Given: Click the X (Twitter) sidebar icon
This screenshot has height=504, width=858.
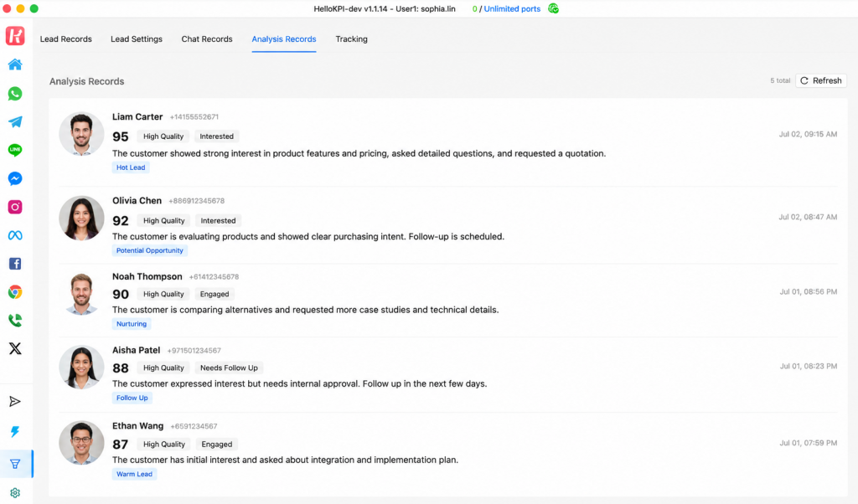Looking at the screenshot, I should 15,349.
